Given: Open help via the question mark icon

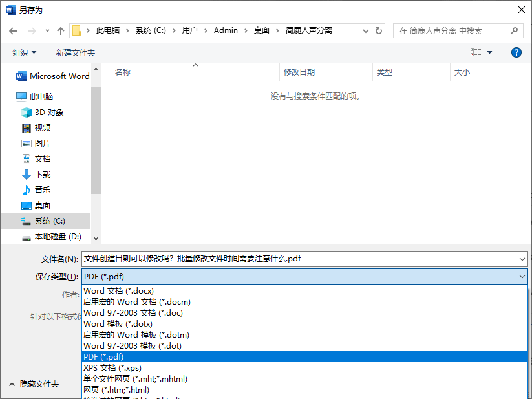Looking at the screenshot, I should coord(515,52).
